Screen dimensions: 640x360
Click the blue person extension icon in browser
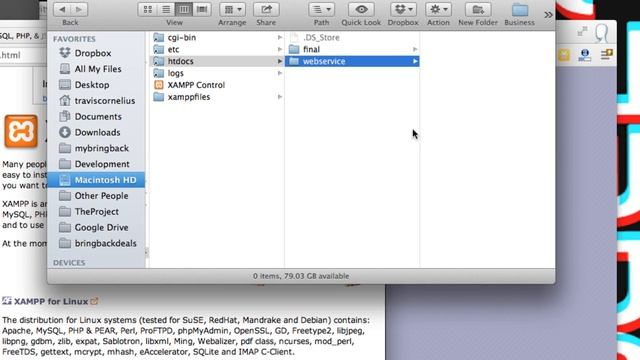click(585, 55)
